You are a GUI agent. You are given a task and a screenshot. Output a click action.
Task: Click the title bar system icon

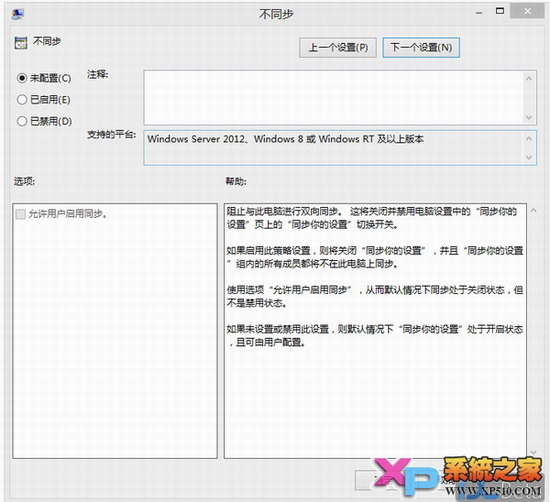pyautogui.click(x=17, y=14)
